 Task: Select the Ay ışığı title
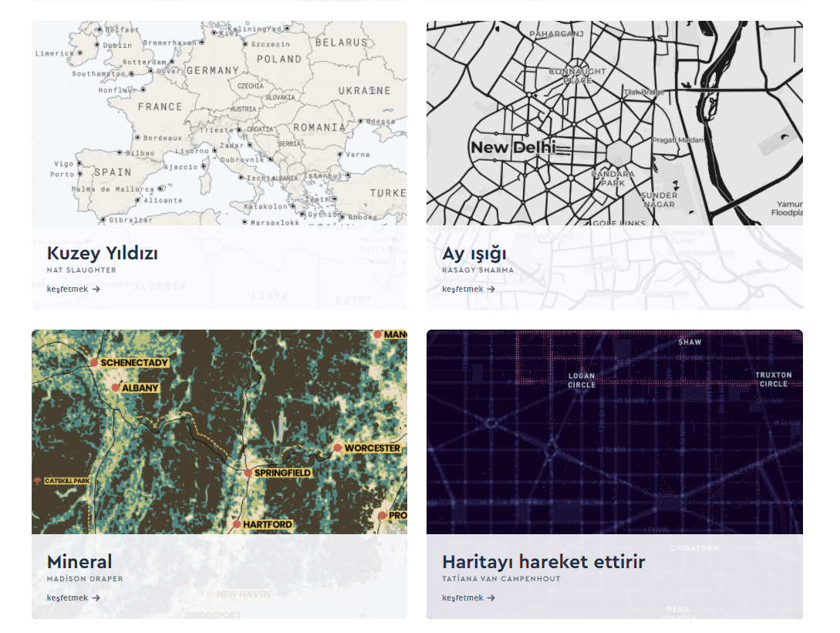coord(474,253)
